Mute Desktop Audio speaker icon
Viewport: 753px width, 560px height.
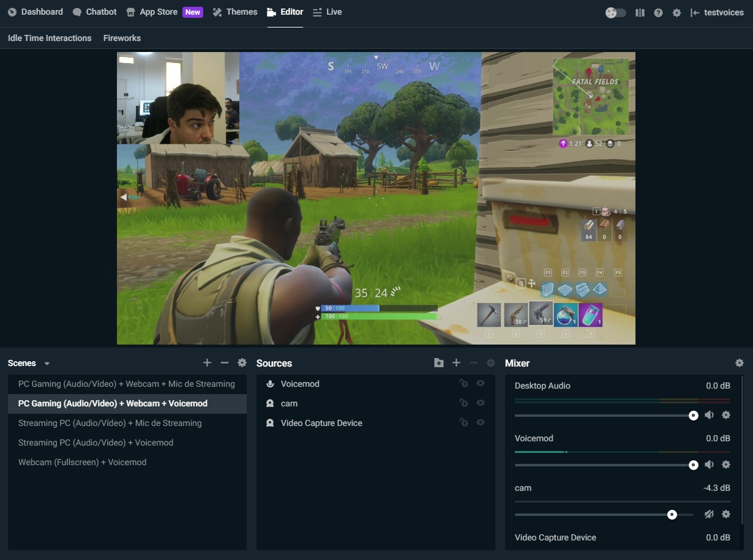(709, 415)
